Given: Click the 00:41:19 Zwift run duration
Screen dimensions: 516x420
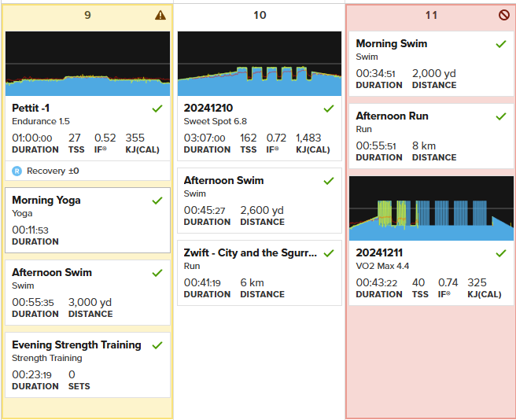Looking at the screenshot, I should click(202, 282).
